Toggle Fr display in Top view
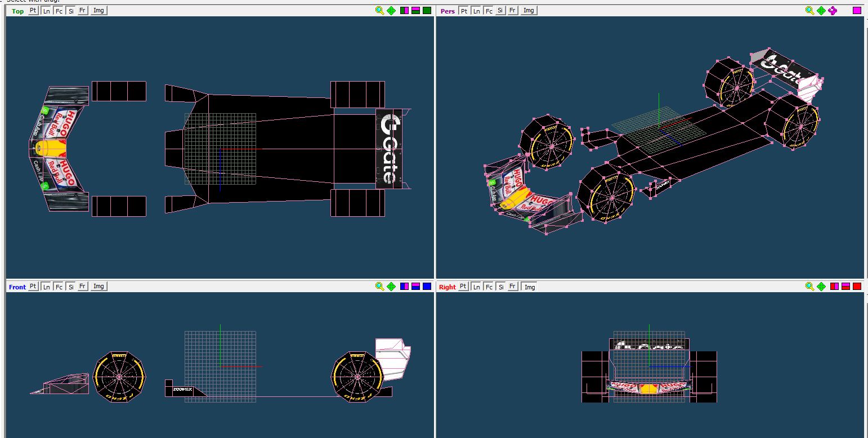The height and width of the screenshot is (438, 868). coord(83,11)
